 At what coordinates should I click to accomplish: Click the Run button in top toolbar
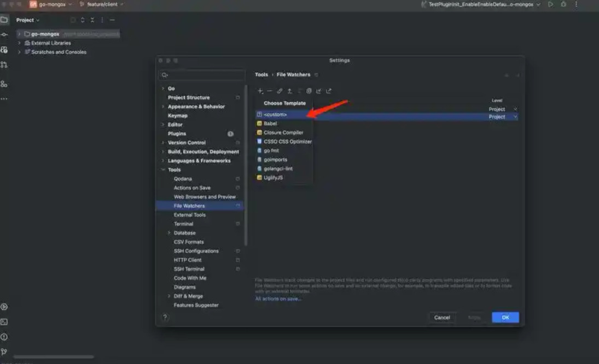(550, 4)
